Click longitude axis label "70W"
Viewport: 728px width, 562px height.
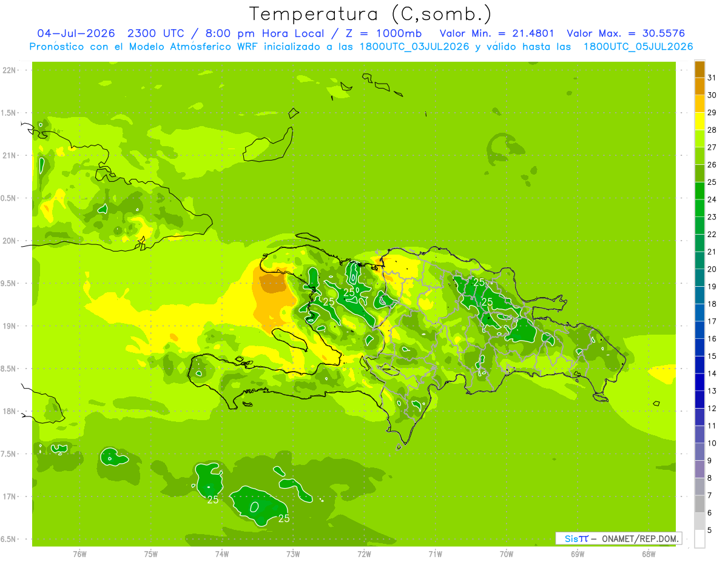pyautogui.click(x=507, y=554)
